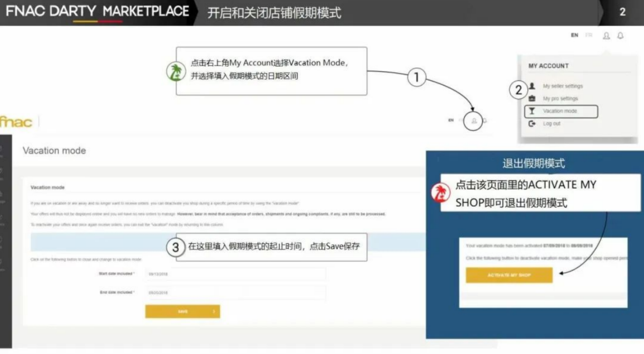Image resolution: width=644 pixels, height=354 pixels.
Task: Click the user account icon beside the top-right bell
Action: (606, 35)
